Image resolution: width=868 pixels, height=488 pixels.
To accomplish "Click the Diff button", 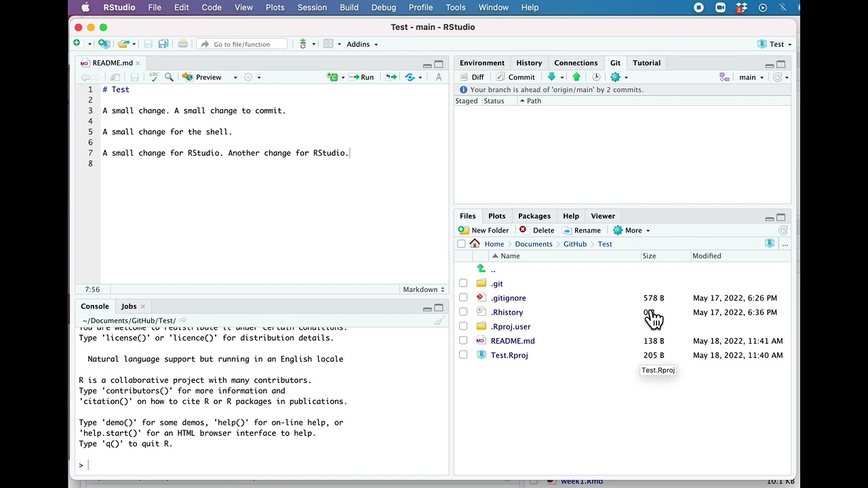I will point(471,77).
